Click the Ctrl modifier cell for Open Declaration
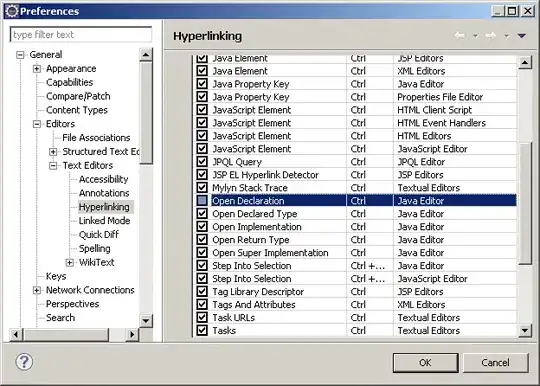Image resolution: width=540 pixels, height=386 pixels. click(x=370, y=200)
